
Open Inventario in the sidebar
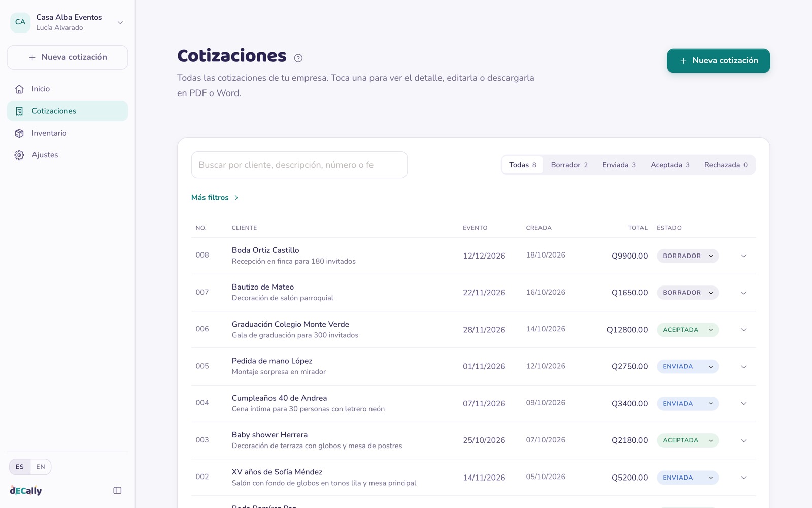[67, 133]
